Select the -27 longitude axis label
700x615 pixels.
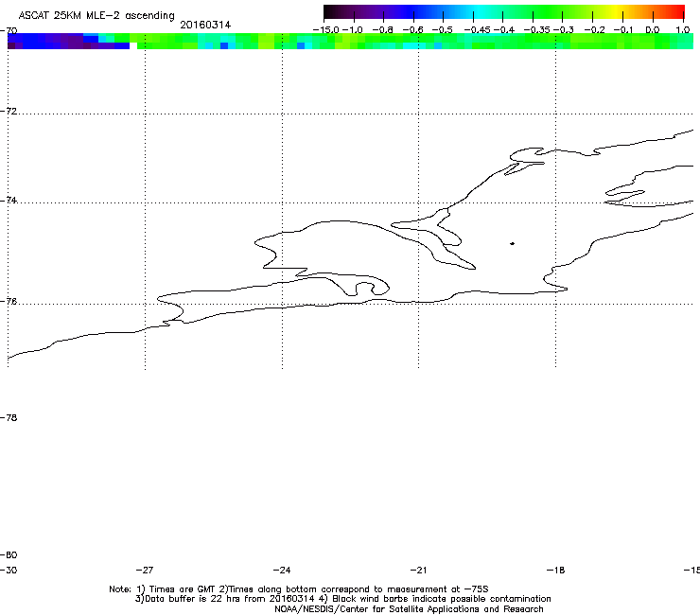coord(145,570)
